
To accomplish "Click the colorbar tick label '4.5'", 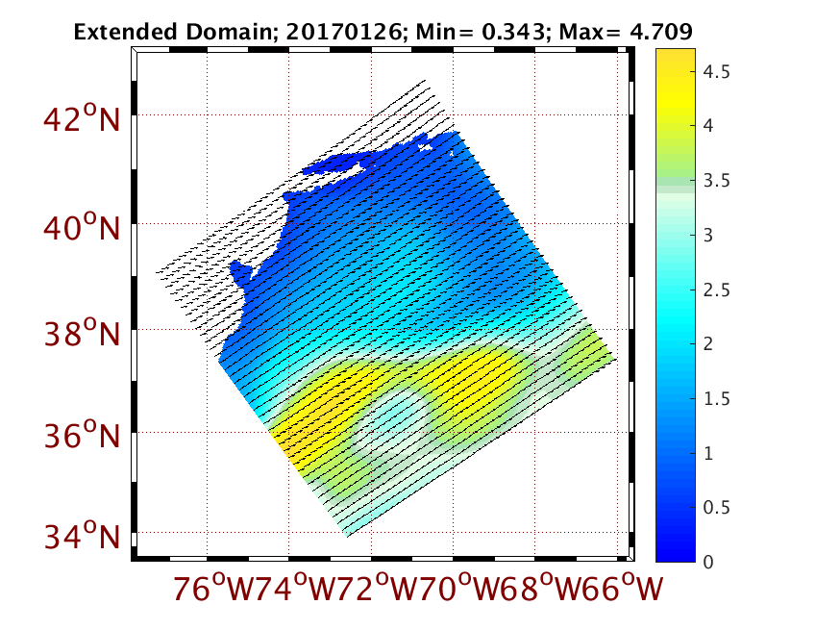I will point(716,71).
